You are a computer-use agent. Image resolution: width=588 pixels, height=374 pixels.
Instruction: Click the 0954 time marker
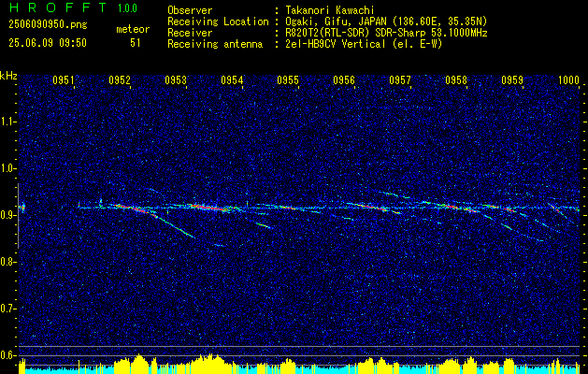pos(232,80)
